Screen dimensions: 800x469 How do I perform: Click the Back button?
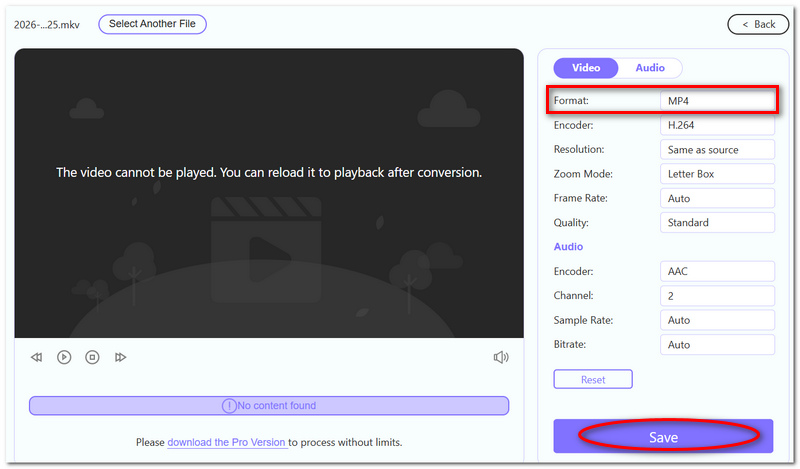(758, 24)
